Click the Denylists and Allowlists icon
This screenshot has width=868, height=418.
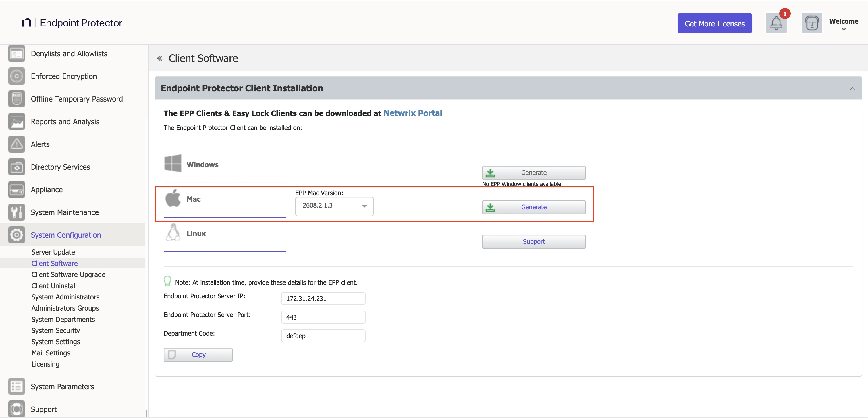point(16,54)
